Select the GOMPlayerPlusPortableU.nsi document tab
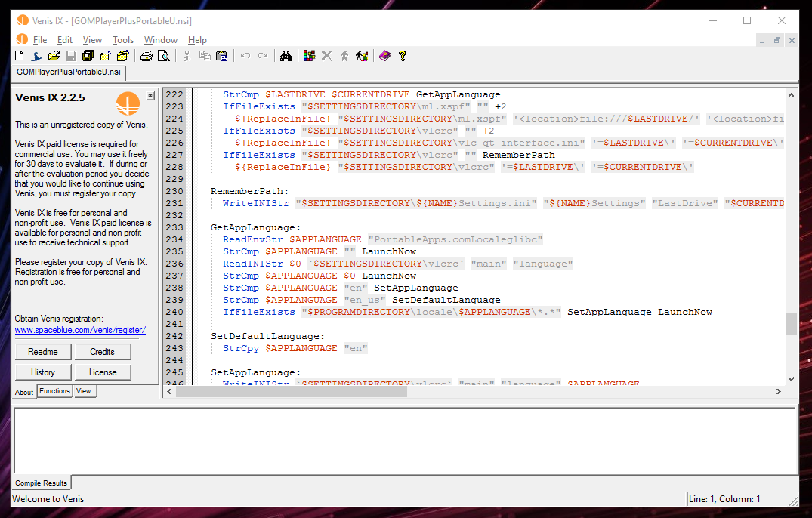 (x=69, y=72)
